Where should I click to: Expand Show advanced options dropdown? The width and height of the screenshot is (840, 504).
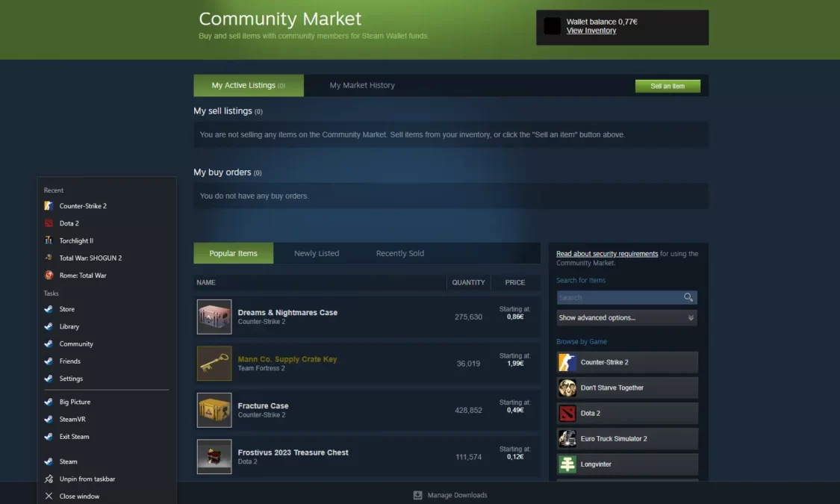pyautogui.click(x=626, y=317)
